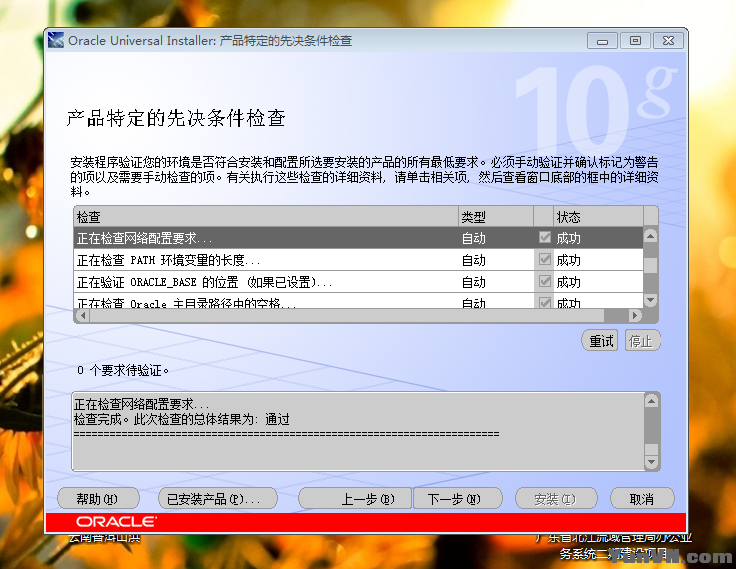Click the 上一步(B) button

coord(355,499)
